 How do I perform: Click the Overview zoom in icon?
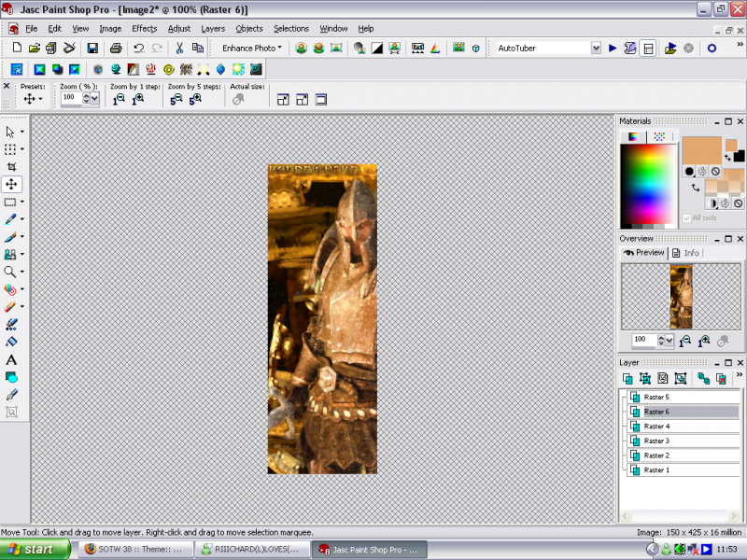point(704,341)
